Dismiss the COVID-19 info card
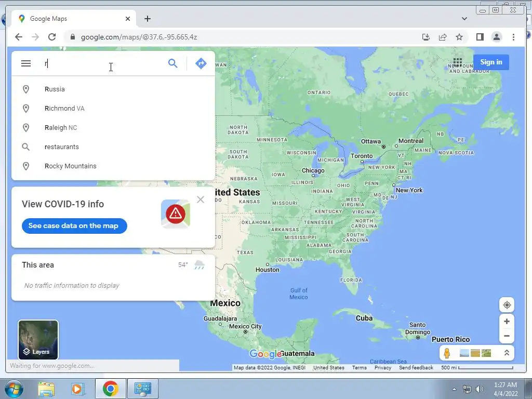 201,199
